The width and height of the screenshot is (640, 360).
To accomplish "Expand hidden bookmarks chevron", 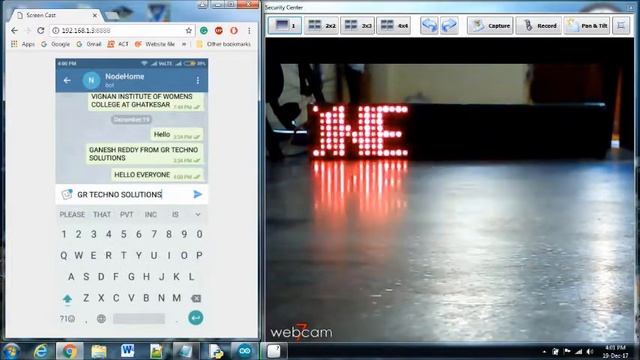I will pyautogui.click(x=184, y=44).
